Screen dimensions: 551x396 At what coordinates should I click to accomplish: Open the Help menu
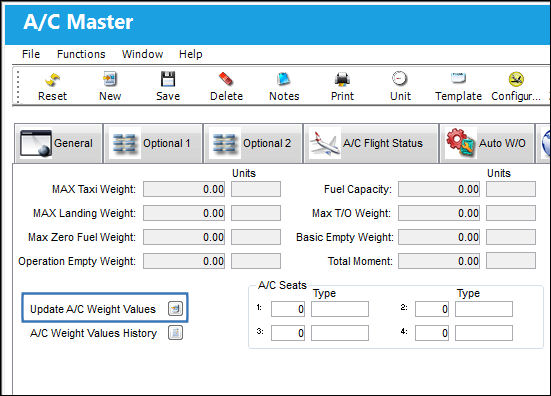point(190,54)
